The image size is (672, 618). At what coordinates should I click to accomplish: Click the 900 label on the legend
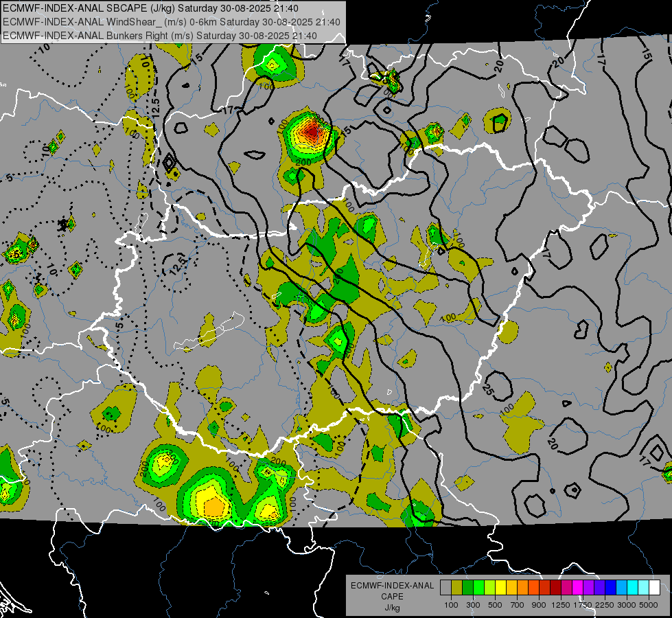(x=539, y=605)
